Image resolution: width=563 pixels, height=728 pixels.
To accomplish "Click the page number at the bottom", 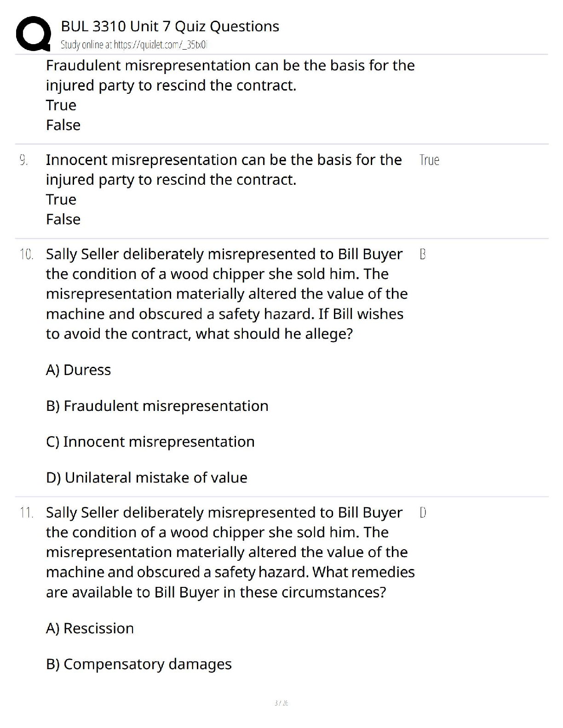I will click(x=281, y=703).
